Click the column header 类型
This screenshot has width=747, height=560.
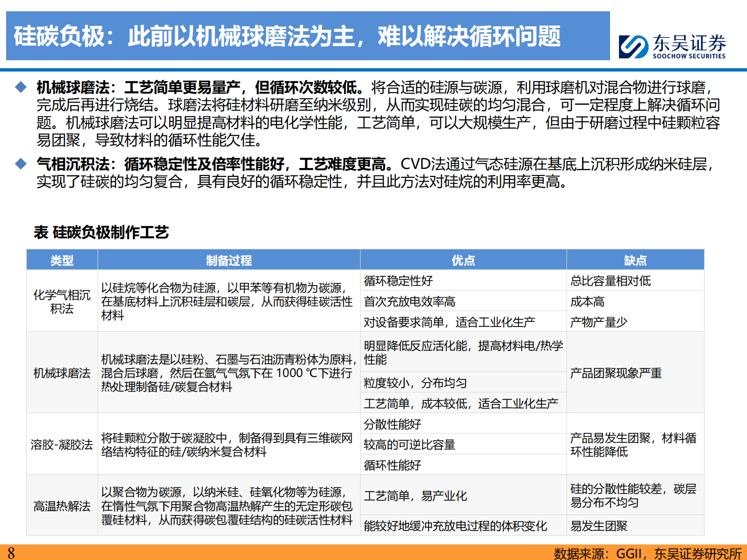click(62, 260)
